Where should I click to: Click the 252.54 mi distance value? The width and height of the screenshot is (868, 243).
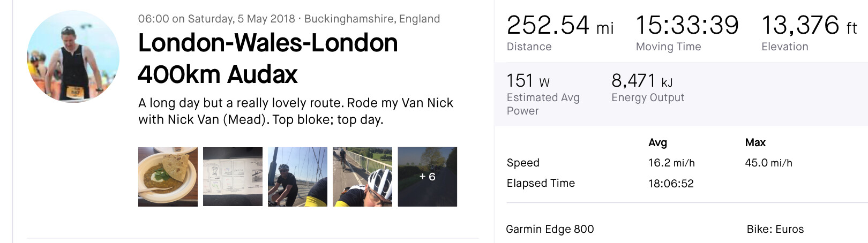pos(560,25)
